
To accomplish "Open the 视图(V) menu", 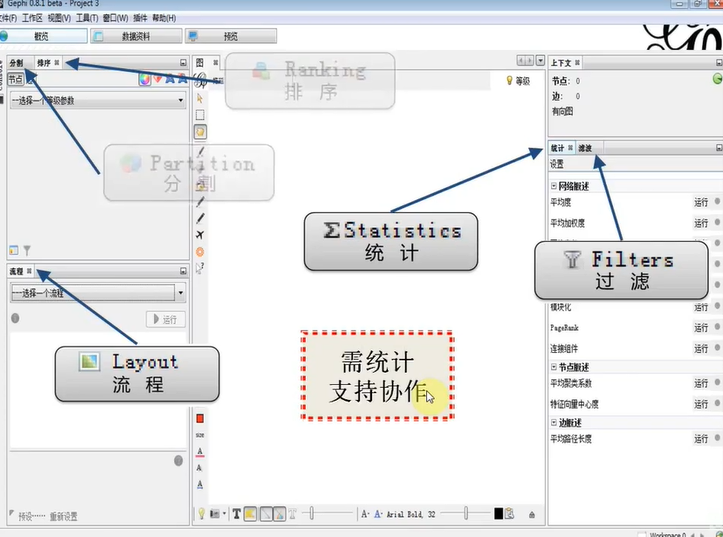I will 59,18.
